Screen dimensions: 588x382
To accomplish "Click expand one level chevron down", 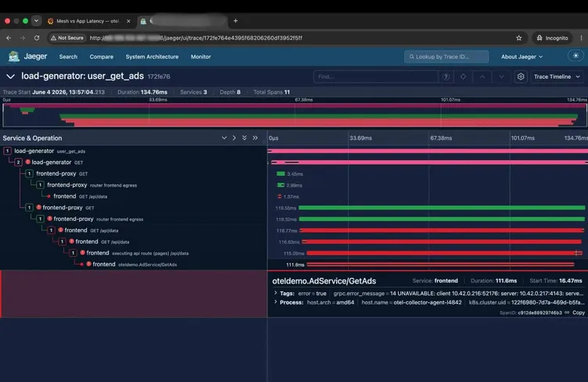I will point(224,137).
